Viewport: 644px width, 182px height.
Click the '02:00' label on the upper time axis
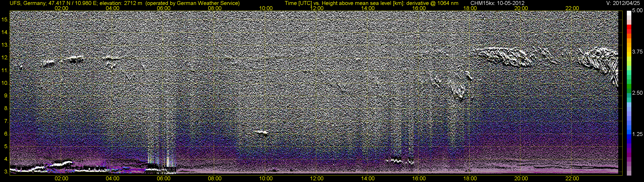[x=61, y=8]
